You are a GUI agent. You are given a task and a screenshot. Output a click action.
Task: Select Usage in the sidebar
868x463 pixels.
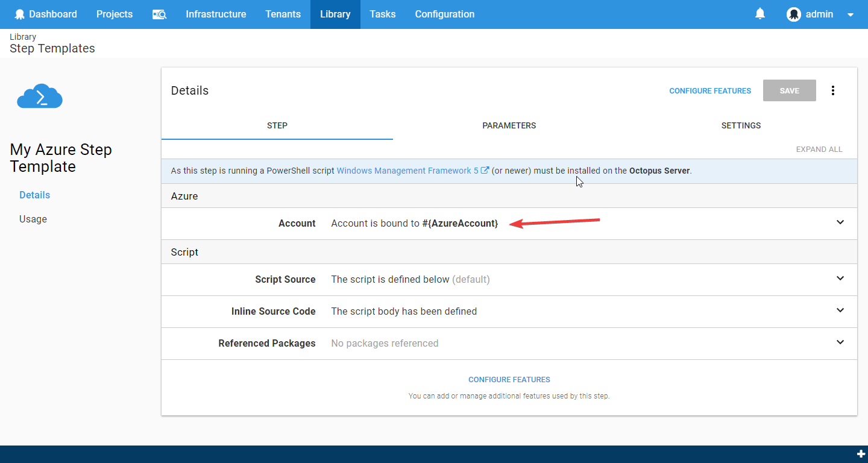33,219
